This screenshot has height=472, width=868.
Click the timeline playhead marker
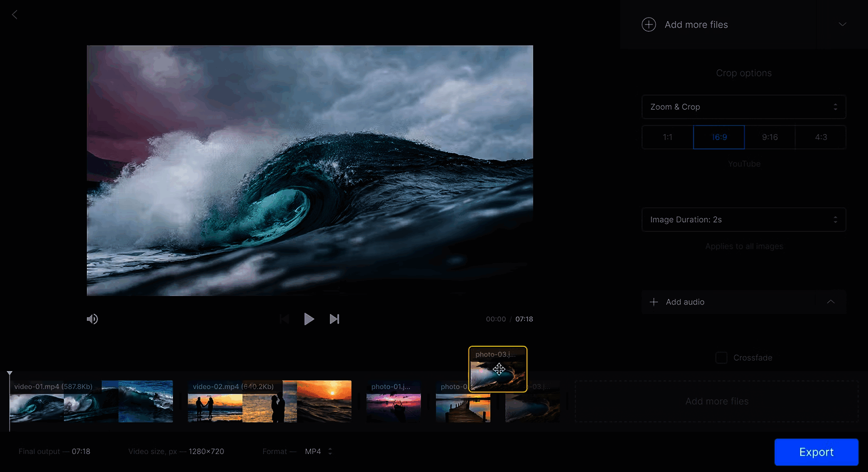pyautogui.click(x=10, y=374)
